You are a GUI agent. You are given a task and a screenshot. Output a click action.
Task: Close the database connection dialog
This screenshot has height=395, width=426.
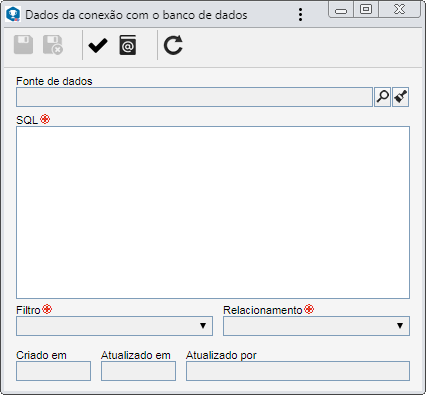(399, 9)
